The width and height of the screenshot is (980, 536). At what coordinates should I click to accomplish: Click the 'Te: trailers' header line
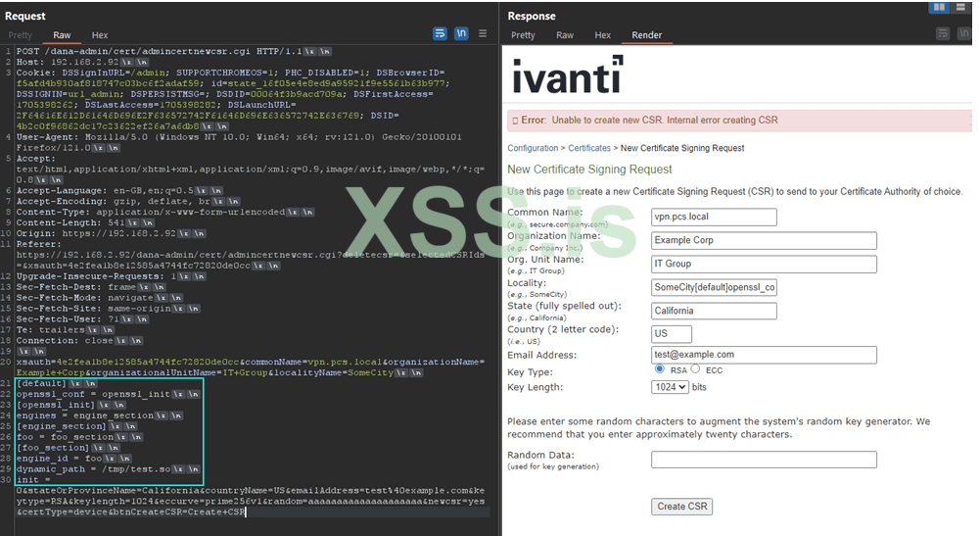tap(65, 329)
